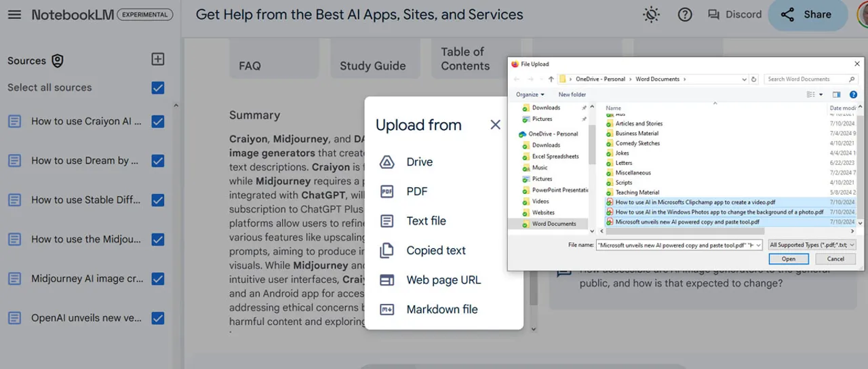Image resolution: width=868 pixels, height=369 pixels.
Task: Toggle the light/dark theme icon
Action: [651, 14]
